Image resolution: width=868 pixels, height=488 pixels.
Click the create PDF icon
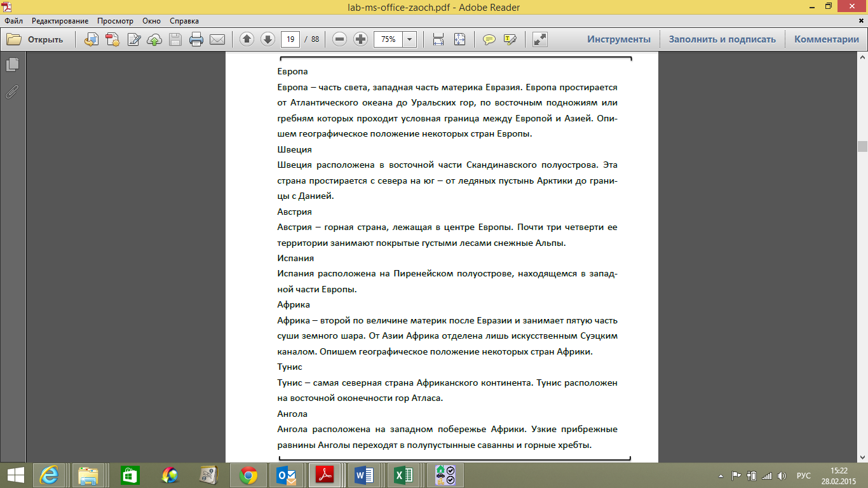(112, 39)
